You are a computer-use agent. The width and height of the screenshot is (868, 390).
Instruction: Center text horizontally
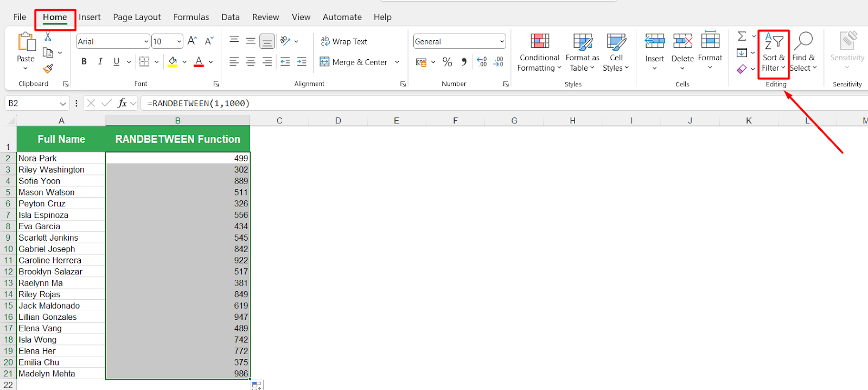pyautogui.click(x=251, y=62)
